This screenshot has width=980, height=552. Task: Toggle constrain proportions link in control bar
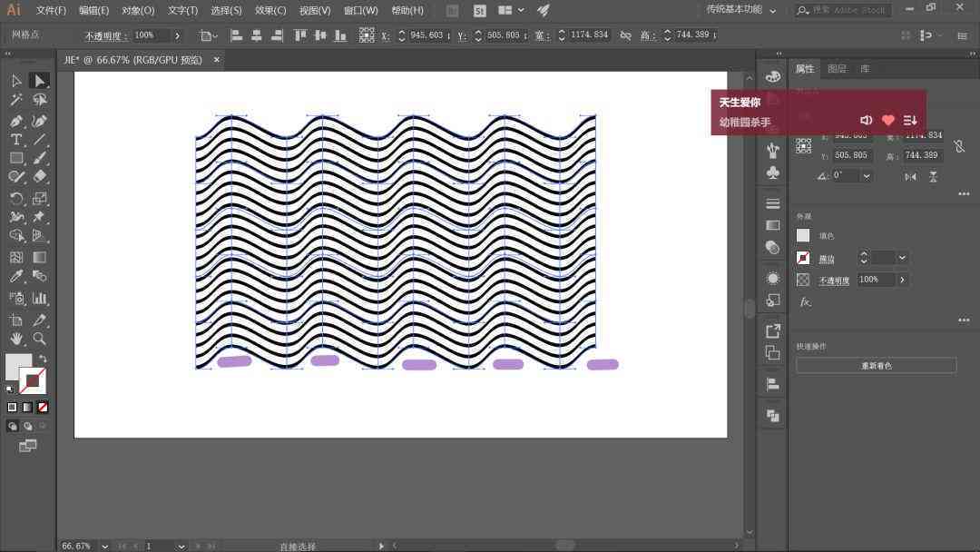point(625,35)
